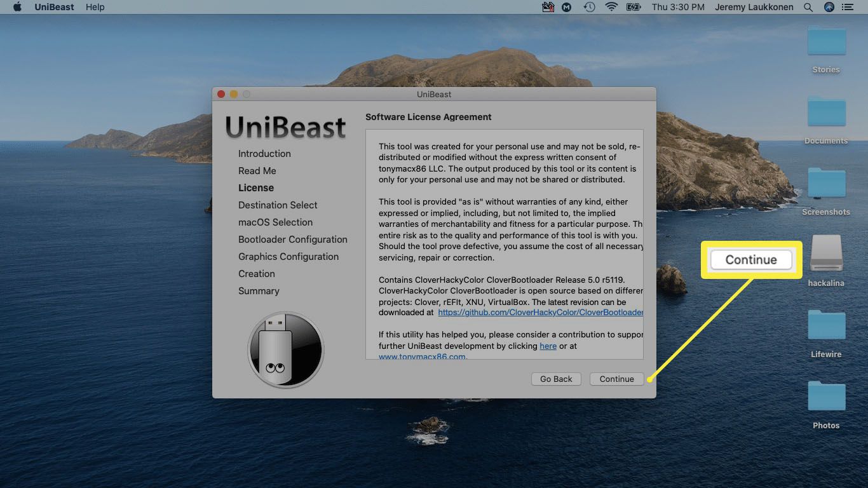
Task: Click the License step in sidebar
Action: 256,188
